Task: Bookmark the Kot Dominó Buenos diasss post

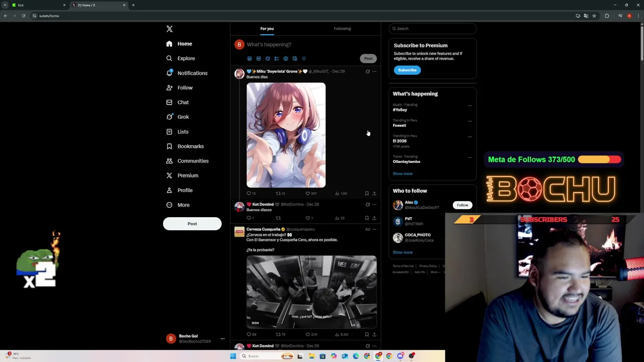Action: click(367, 218)
